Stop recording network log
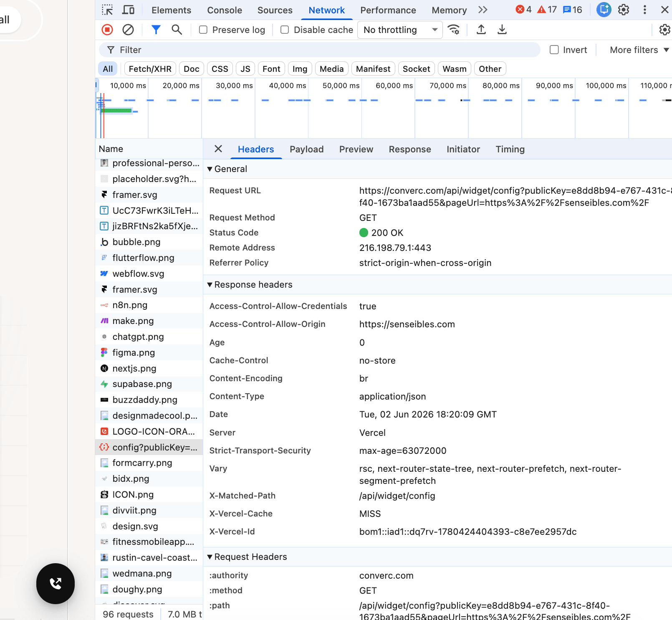Viewport: 672px width, 620px height. tap(107, 30)
